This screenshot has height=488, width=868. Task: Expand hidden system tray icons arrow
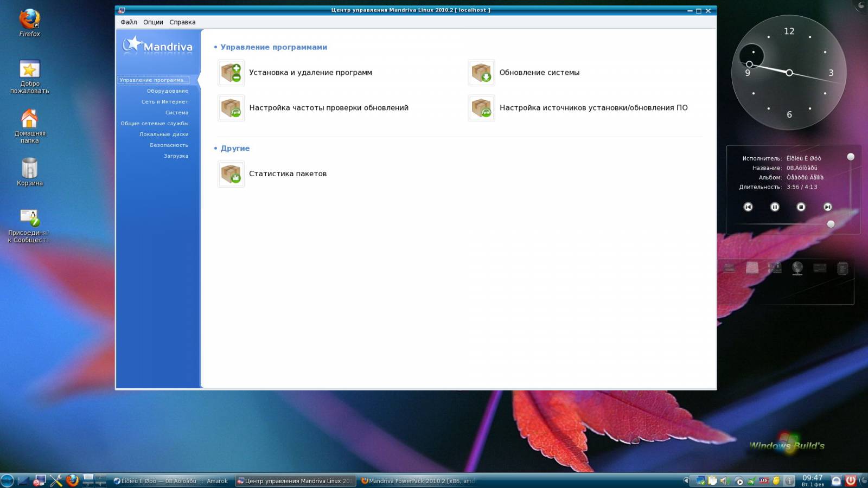(x=686, y=480)
